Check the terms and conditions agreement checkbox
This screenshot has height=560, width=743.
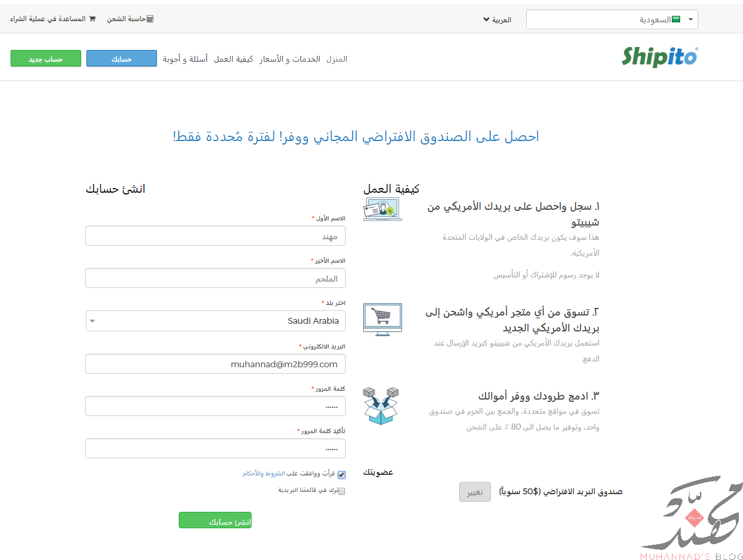coord(342,475)
